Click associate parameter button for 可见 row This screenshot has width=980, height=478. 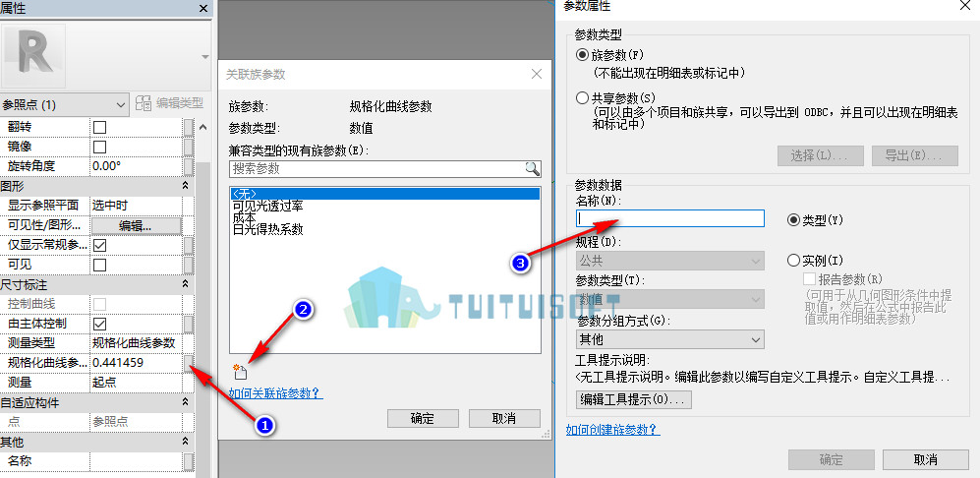188,264
